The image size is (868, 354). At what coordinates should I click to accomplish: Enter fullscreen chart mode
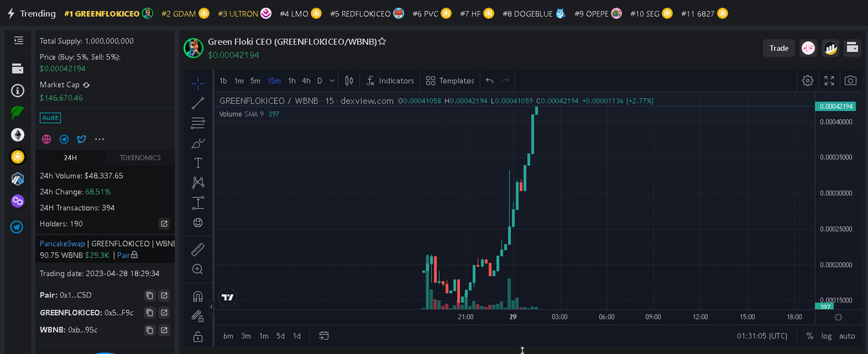click(830, 81)
